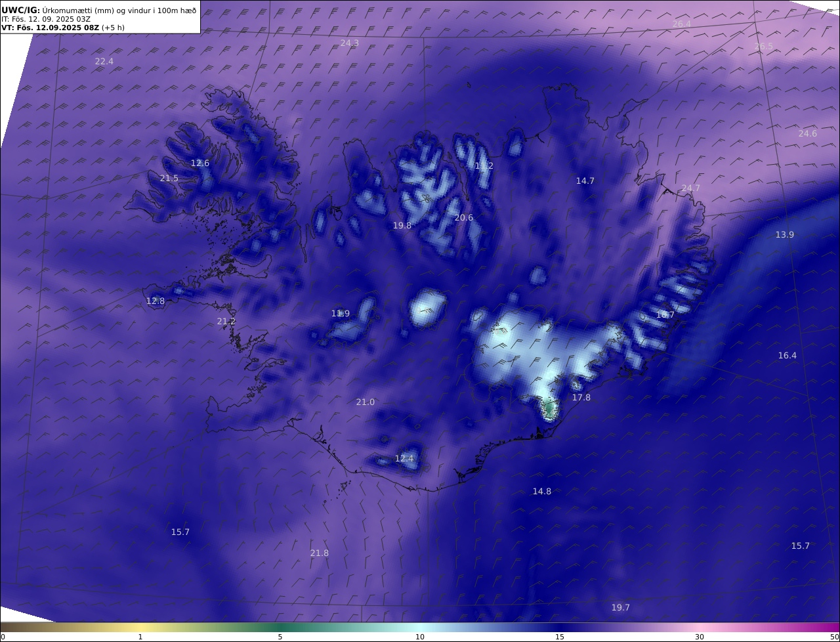This screenshot has width=840, height=642.
Task: Click the '30' tick label of the color scale
Action: click(700, 637)
